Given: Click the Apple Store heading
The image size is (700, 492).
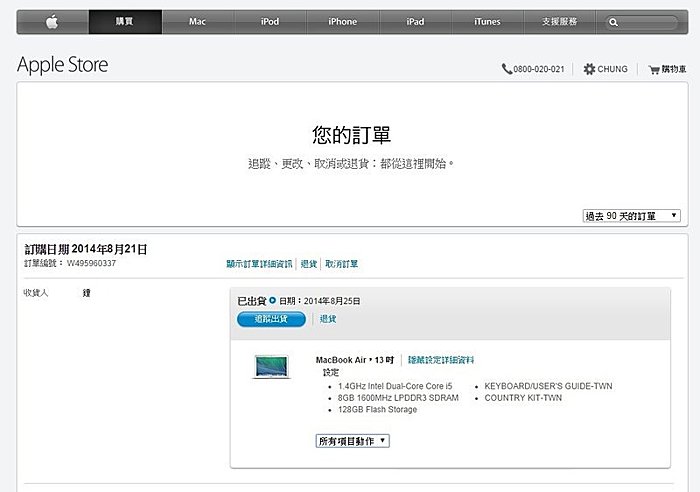Looking at the screenshot, I should [x=62, y=65].
